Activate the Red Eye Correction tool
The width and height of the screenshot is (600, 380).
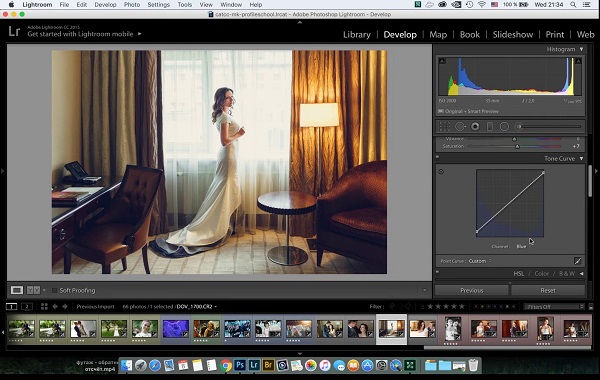(x=475, y=126)
